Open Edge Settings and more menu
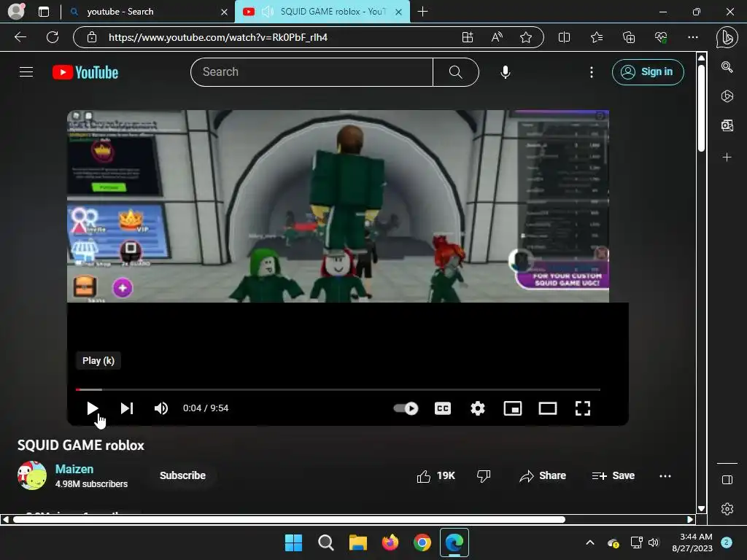Viewport: 747px width, 560px height. click(693, 37)
